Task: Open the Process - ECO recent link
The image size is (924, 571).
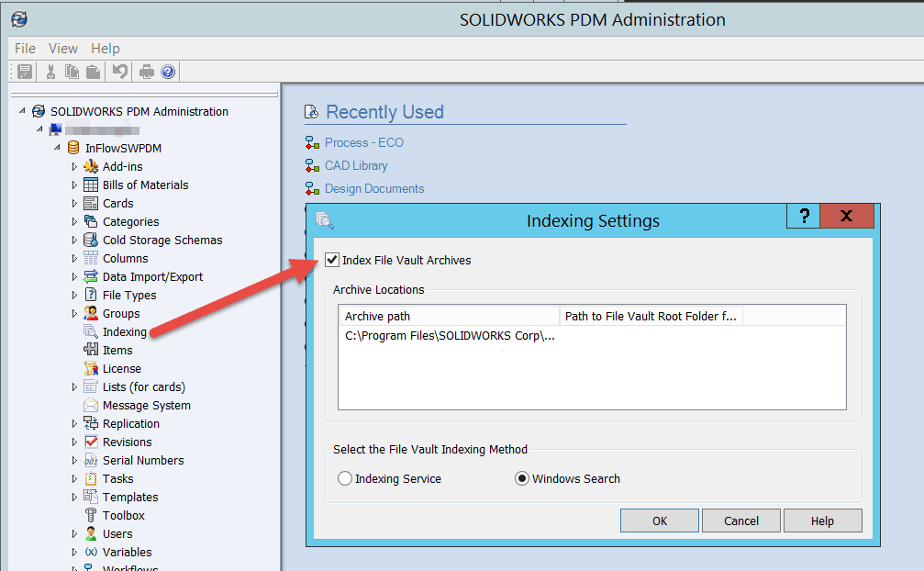Action: (x=364, y=142)
